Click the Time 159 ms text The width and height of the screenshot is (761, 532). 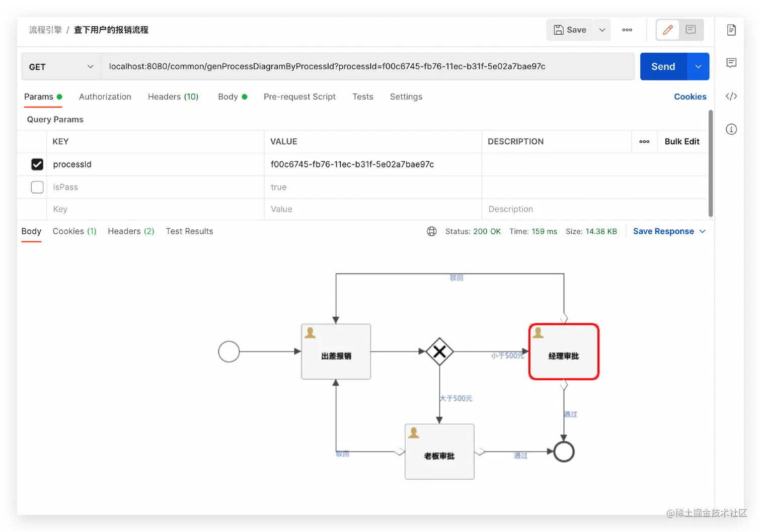pyautogui.click(x=533, y=231)
